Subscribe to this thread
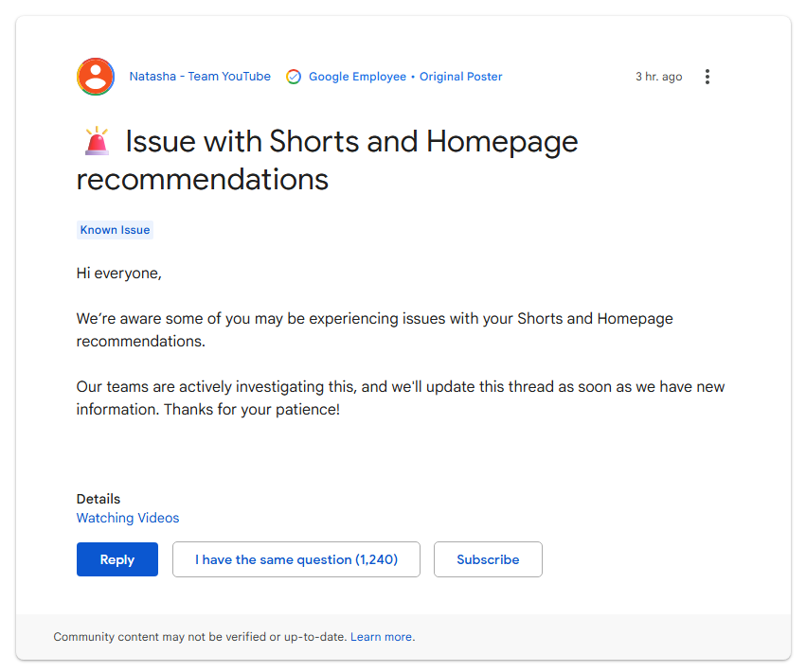 [488, 559]
